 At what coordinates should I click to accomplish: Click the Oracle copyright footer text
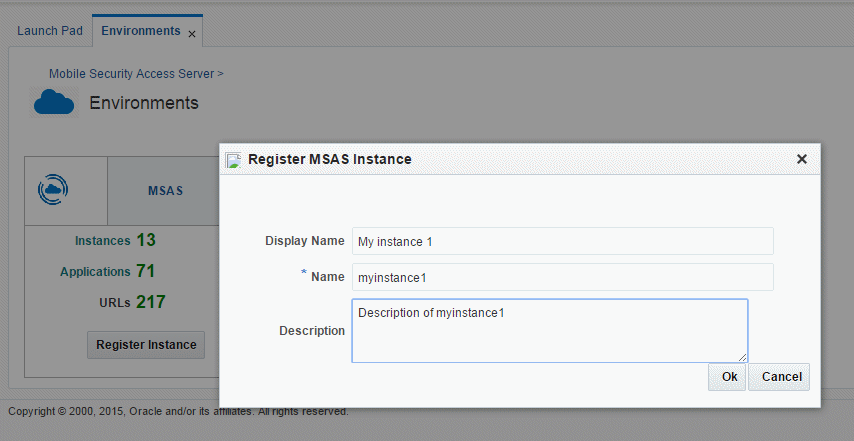click(x=178, y=412)
